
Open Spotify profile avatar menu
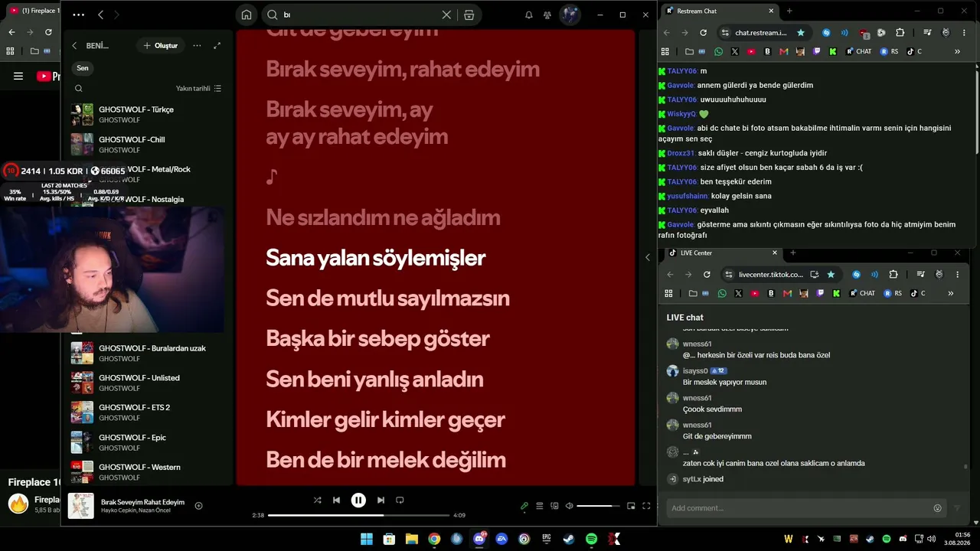570,15
